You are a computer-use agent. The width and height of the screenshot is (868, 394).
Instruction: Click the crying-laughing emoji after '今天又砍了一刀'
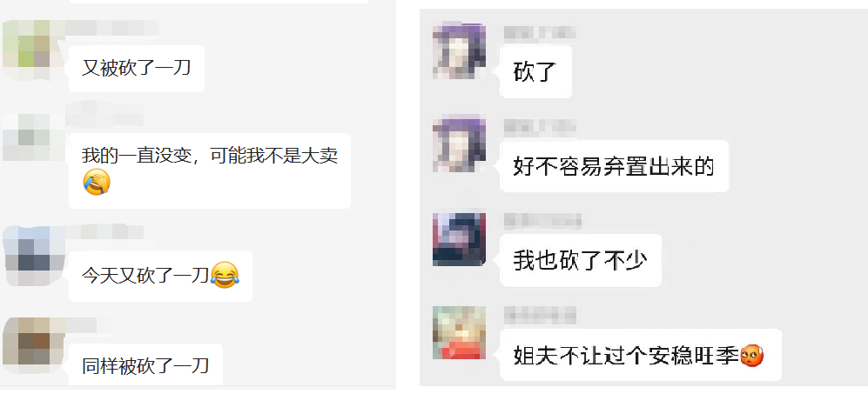click(225, 275)
